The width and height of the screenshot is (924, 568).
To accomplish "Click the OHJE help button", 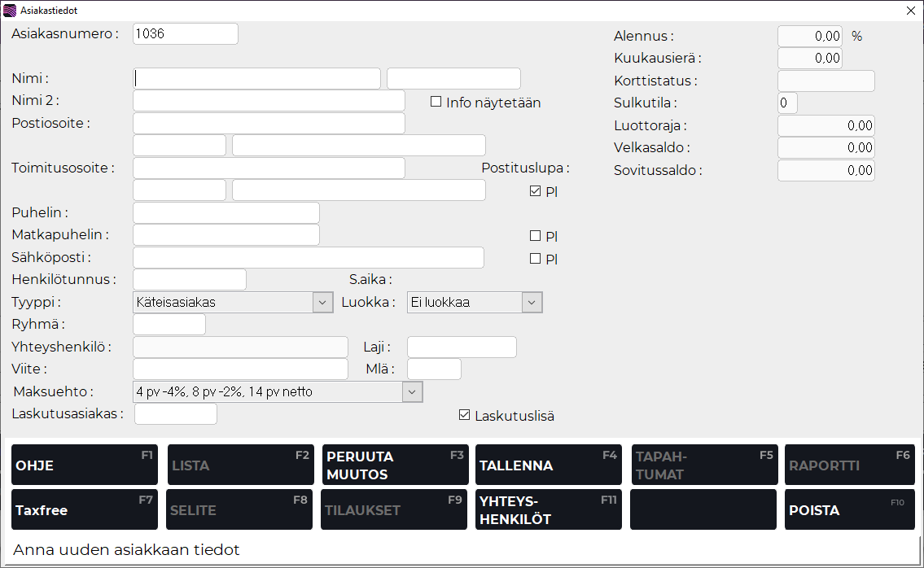I will (84, 465).
